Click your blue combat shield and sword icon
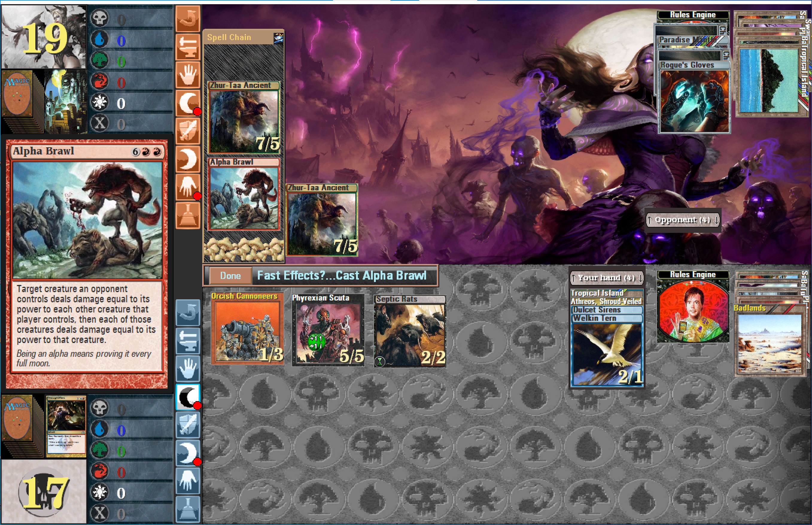This screenshot has height=525, width=812. [188, 425]
